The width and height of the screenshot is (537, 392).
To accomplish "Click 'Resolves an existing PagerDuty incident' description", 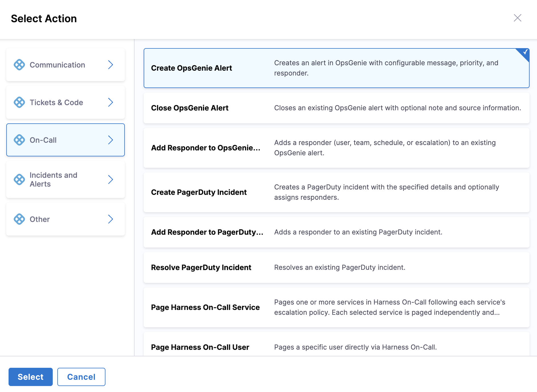I will tap(340, 268).
